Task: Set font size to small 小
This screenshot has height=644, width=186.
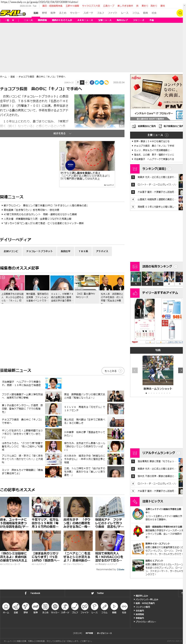Action: tap(86, 82)
